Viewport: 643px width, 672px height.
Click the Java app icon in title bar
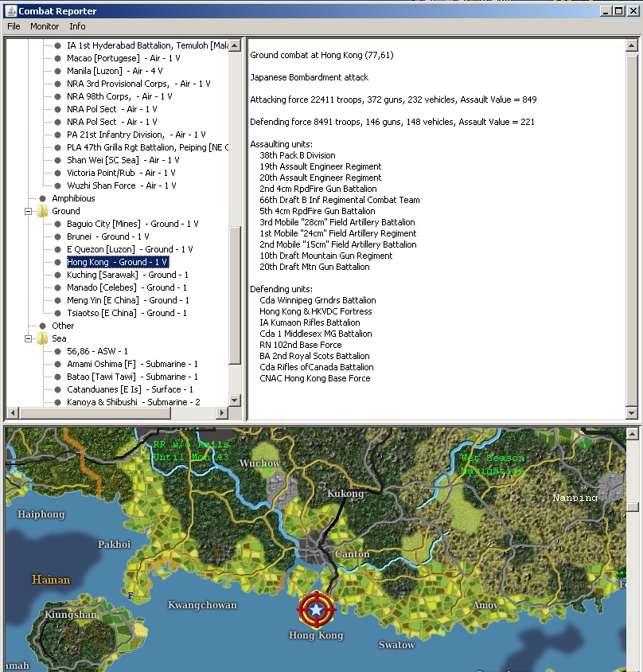coord(10,10)
